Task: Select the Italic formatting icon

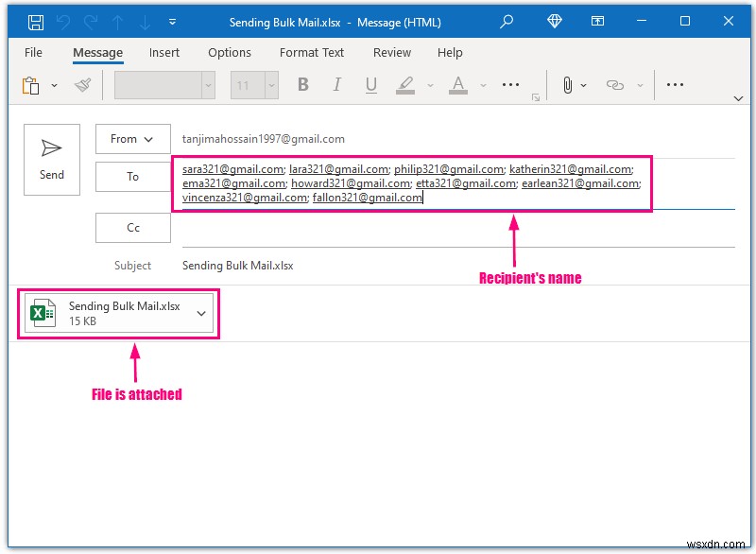Action: tap(336, 84)
